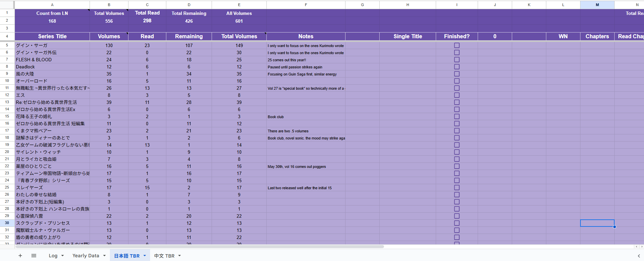644x261 pixels.
Task: Select row 5 header
Action: 7,45
